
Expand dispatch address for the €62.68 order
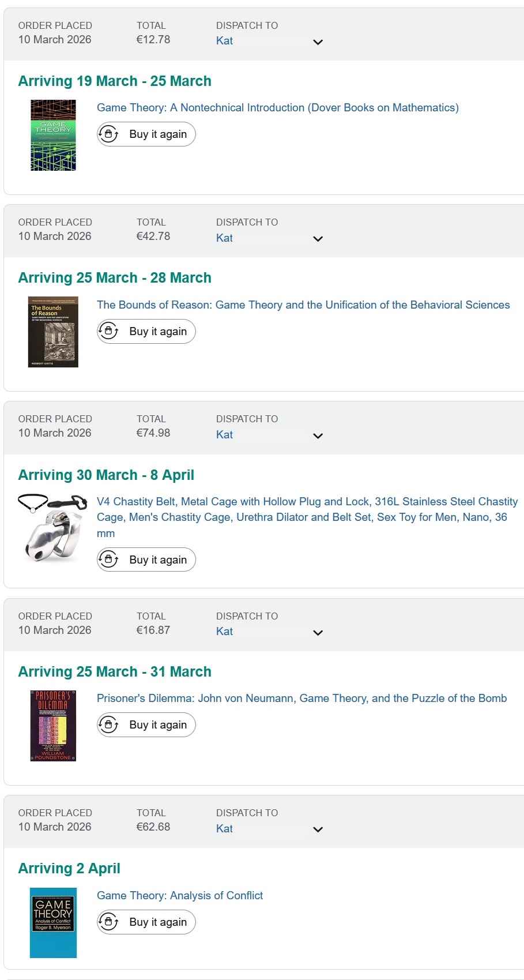[x=318, y=829]
